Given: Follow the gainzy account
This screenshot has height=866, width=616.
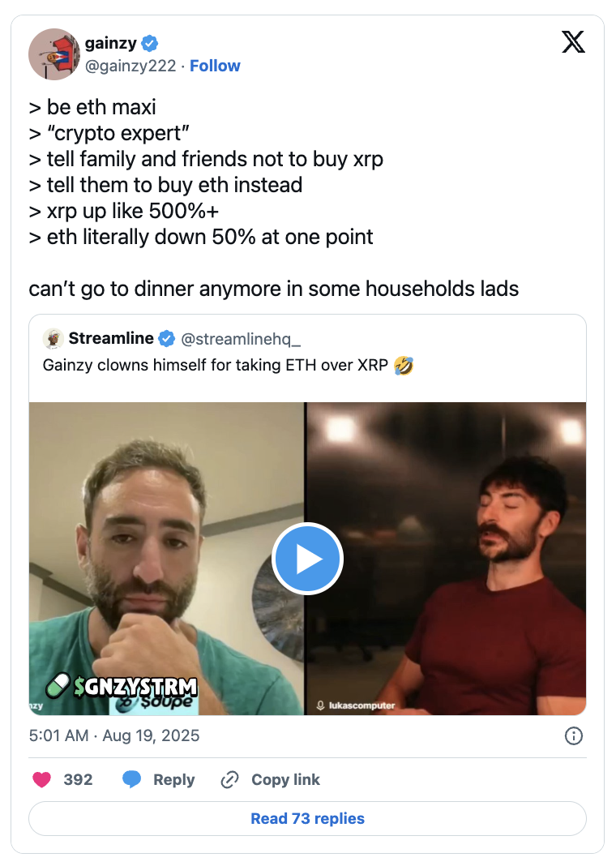Looking at the screenshot, I should click(216, 66).
